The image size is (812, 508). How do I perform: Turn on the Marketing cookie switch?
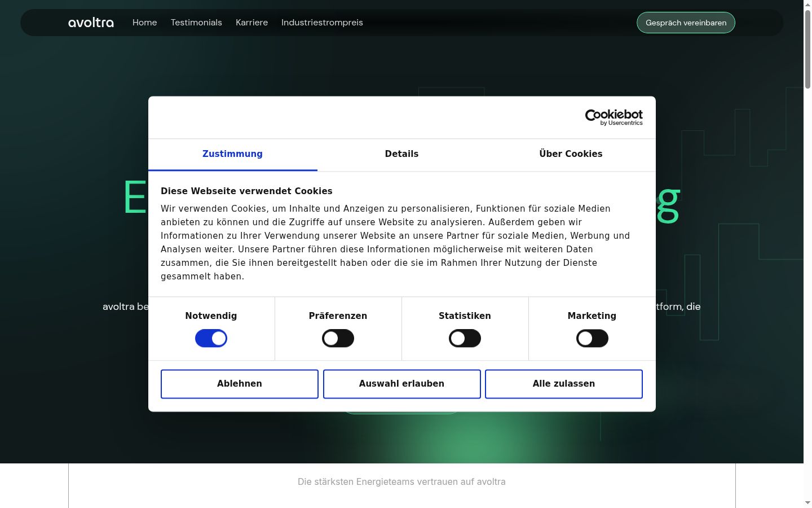[592, 339]
